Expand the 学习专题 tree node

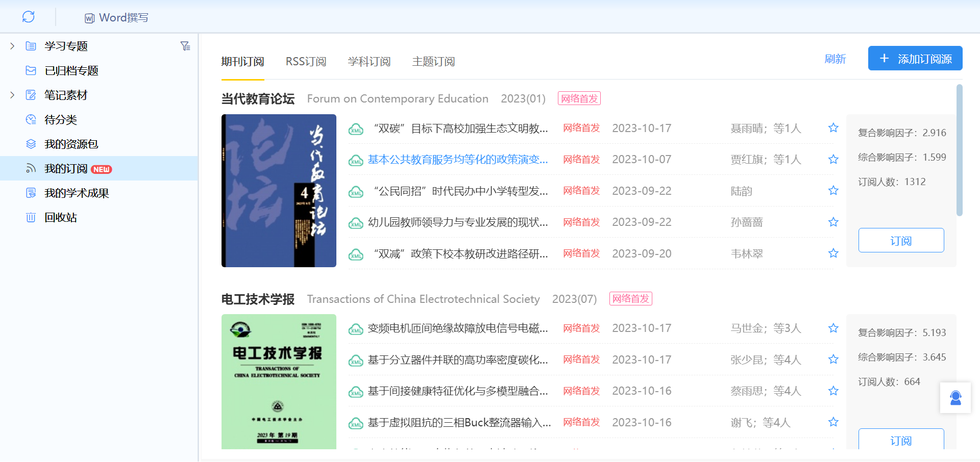12,46
